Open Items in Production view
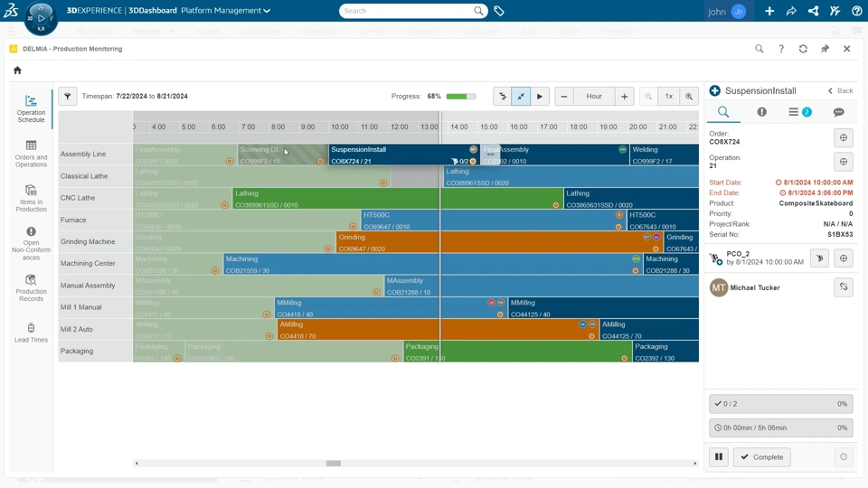The height and width of the screenshot is (488, 868). pos(31,198)
